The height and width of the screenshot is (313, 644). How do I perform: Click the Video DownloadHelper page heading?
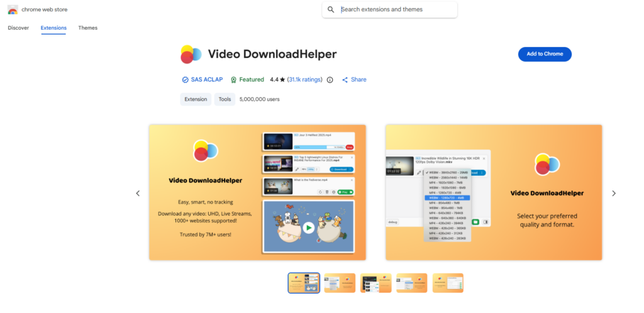(272, 54)
